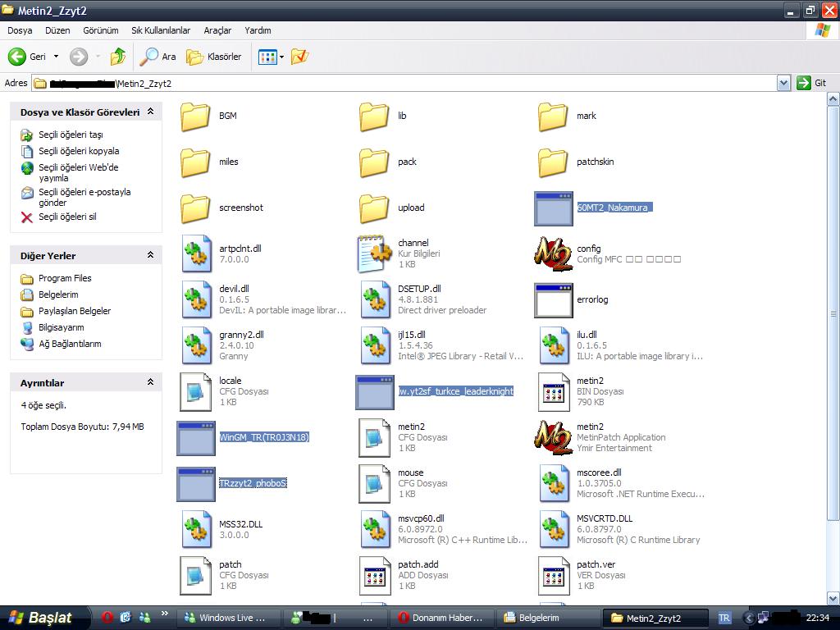Open the Sık Kullanılanlar menu

pos(161,30)
